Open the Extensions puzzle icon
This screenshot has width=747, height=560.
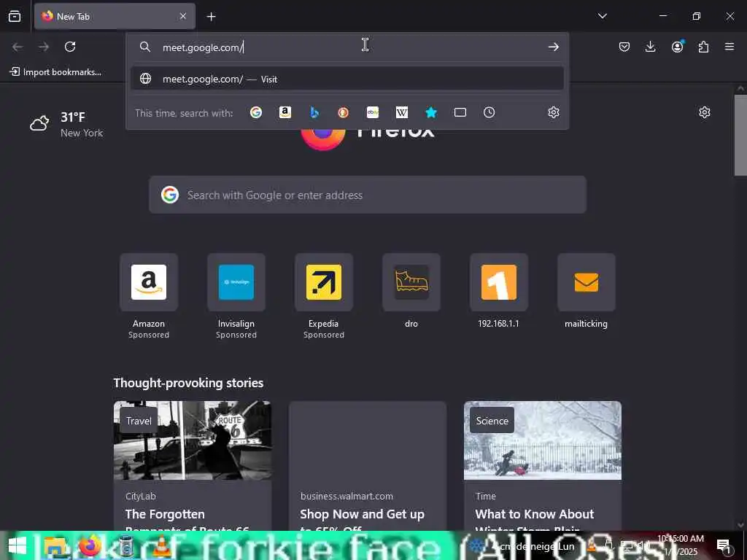click(x=703, y=47)
